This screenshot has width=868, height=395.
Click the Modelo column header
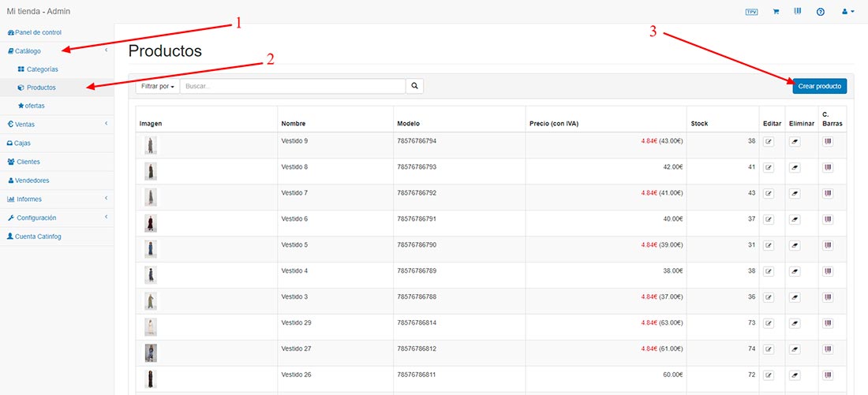409,124
